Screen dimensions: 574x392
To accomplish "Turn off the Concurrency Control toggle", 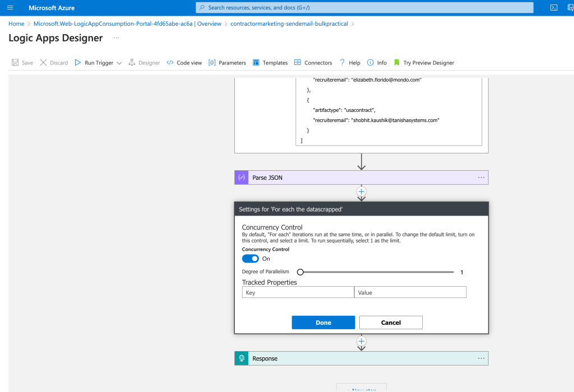I will point(251,259).
